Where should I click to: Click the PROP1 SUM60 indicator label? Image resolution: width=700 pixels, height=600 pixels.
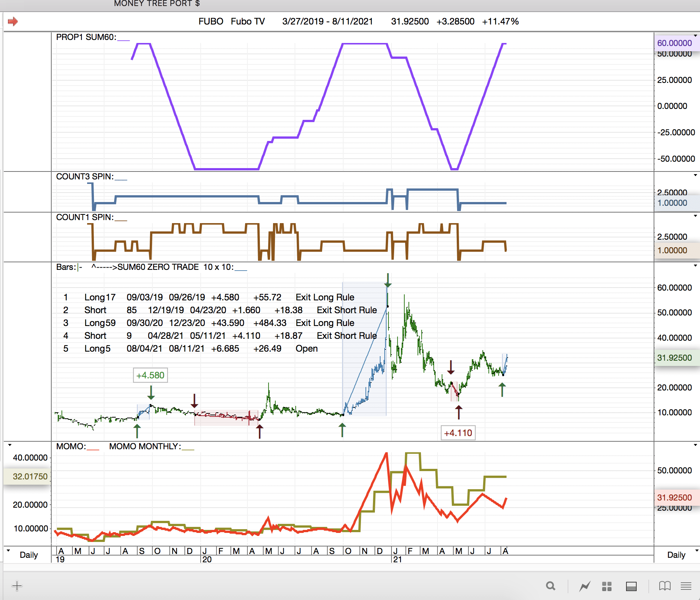click(x=86, y=37)
